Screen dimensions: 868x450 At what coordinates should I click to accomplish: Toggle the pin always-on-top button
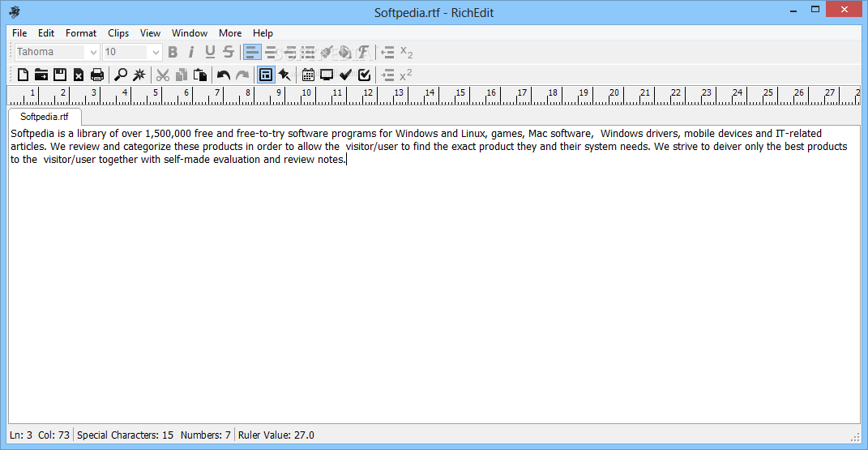tap(284, 75)
